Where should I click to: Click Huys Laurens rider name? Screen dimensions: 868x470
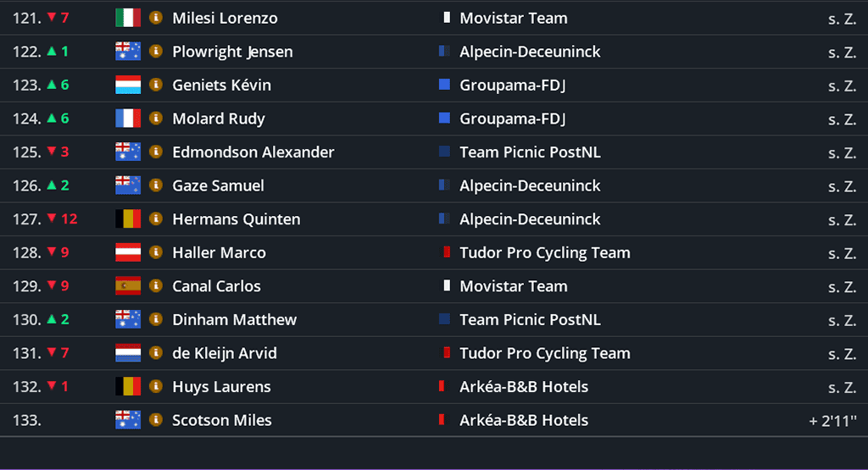coord(221,387)
